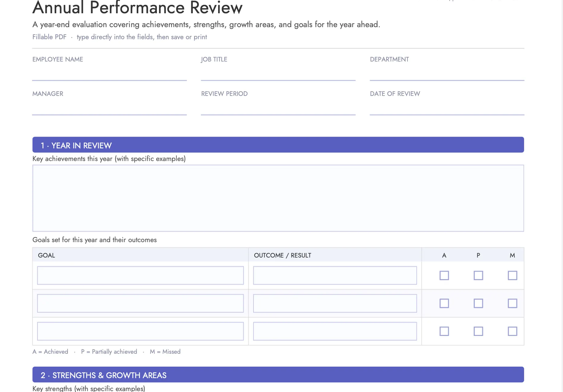Click the Manager input line
This screenshot has height=392, width=563.
(110, 108)
